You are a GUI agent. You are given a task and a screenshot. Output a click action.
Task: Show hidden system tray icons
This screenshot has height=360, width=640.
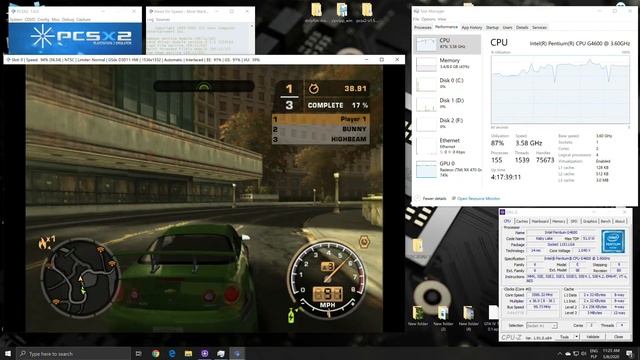tap(560, 353)
